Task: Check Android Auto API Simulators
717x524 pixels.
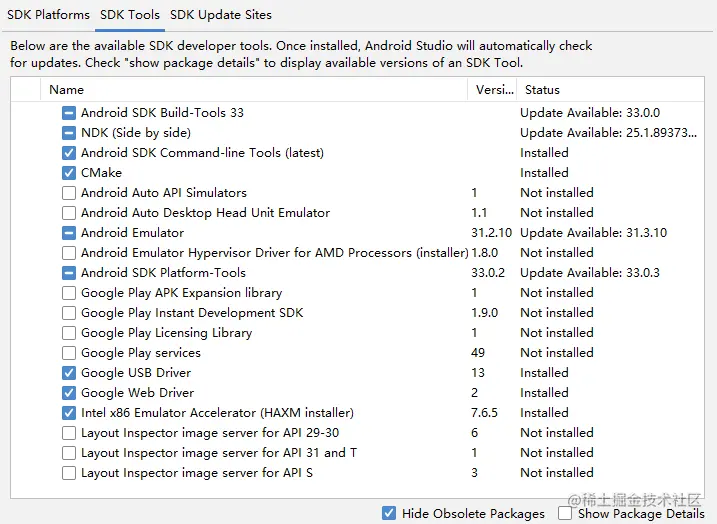Action: point(69,192)
